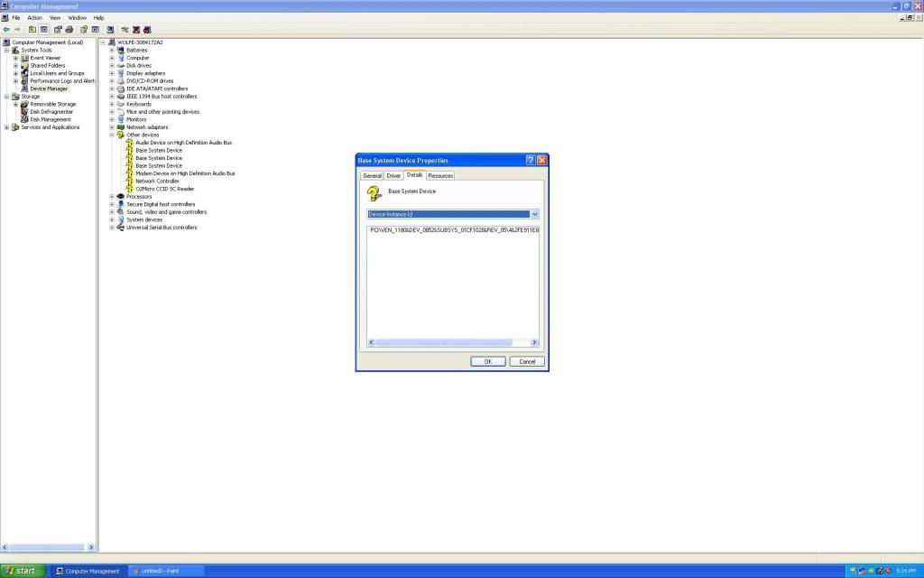Click the Print toolbar icon

69,29
